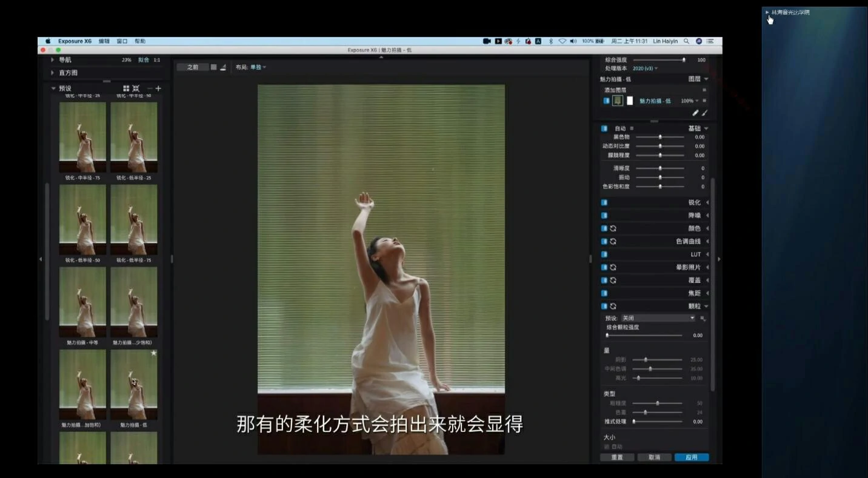Reset the 颗粒 panel with its refresh icon
Viewport: 868px width, 478px height.
(x=613, y=306)
